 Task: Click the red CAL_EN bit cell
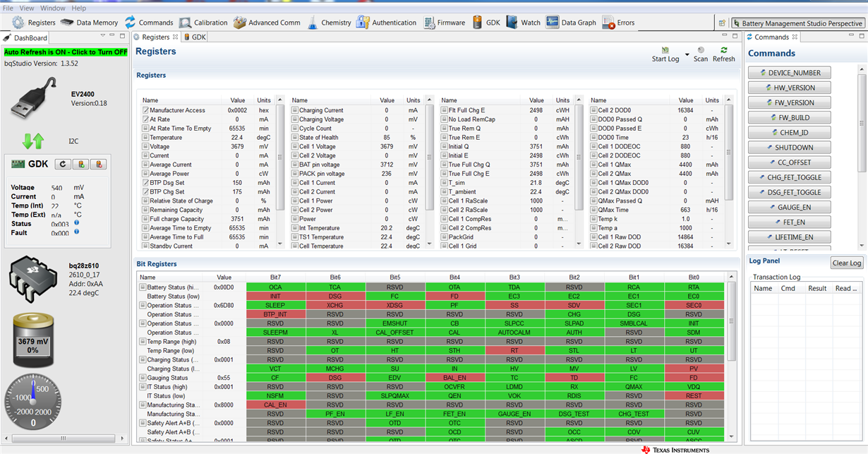coord(275,405)
